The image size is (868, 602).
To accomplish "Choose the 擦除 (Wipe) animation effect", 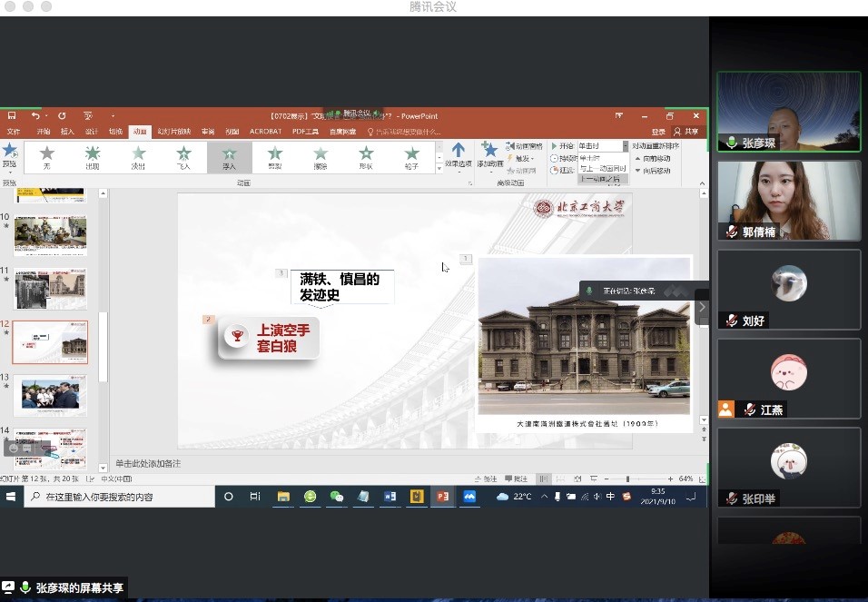I will [x=321, y=156].
